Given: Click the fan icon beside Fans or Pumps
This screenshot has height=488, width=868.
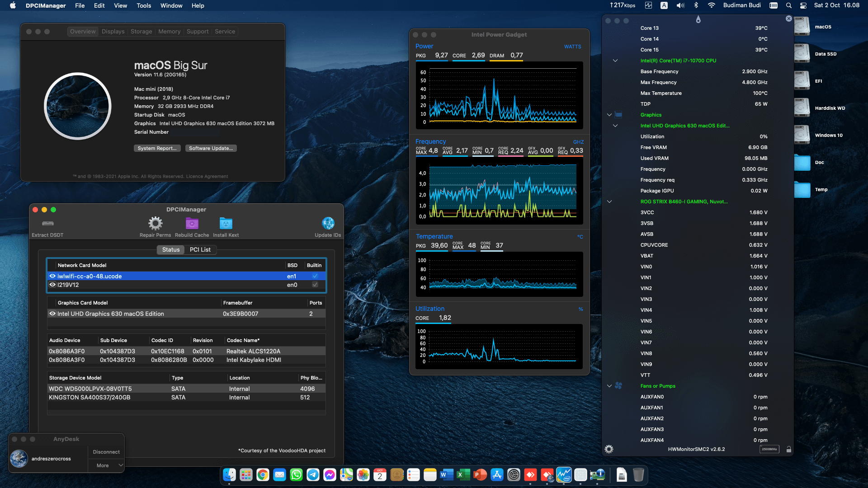Looking at the screenshot, I should click(x=618, y=386).
